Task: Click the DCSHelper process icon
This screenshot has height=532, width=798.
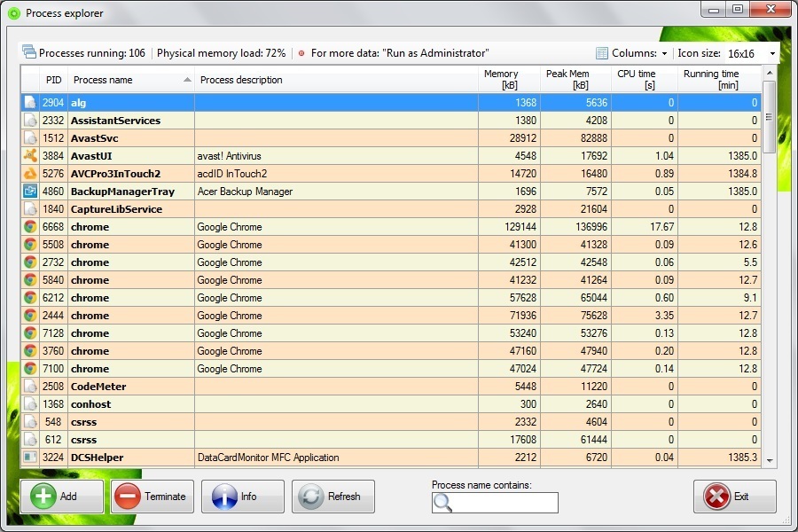Action: pos(30,458)
